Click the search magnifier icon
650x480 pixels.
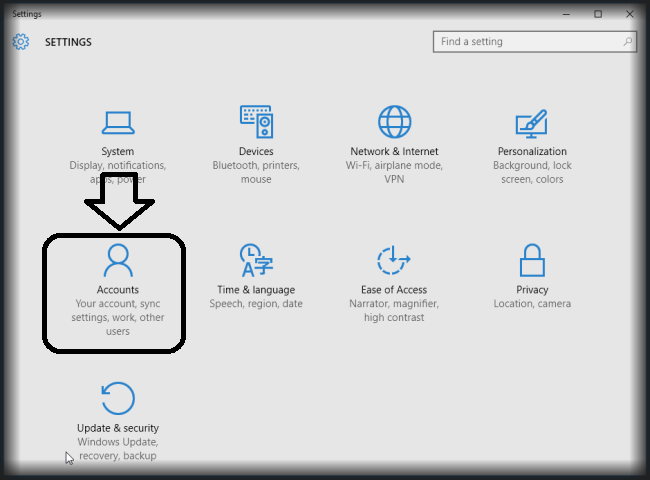(x=628, y=41)
